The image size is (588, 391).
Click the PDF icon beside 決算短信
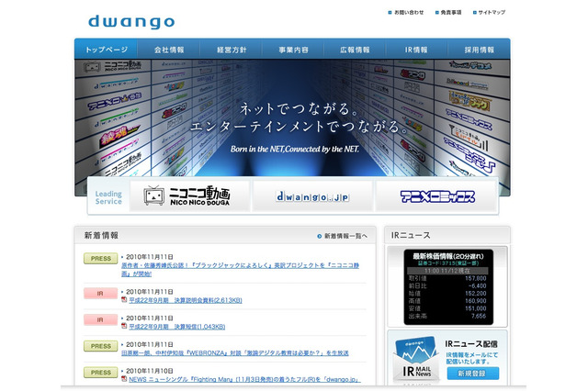coord(124,326)
